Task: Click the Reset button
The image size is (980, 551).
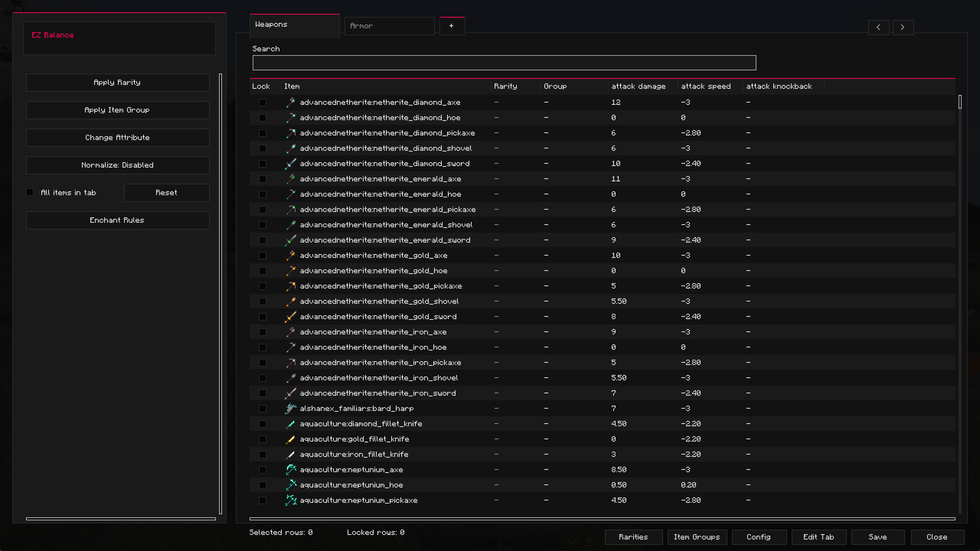Action: [x=167, y=193]
